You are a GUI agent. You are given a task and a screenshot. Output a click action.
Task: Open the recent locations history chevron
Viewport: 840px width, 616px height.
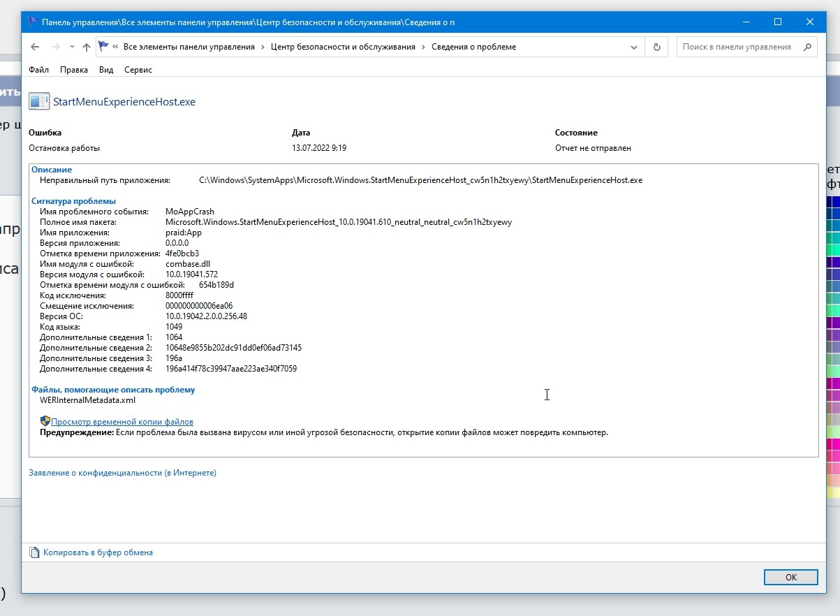click(x=72, y=47)
